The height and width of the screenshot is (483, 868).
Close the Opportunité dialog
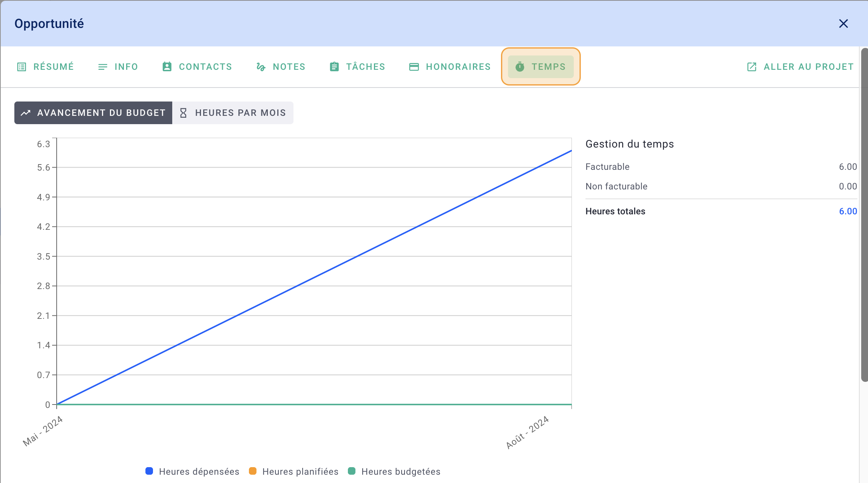(843, 23)
